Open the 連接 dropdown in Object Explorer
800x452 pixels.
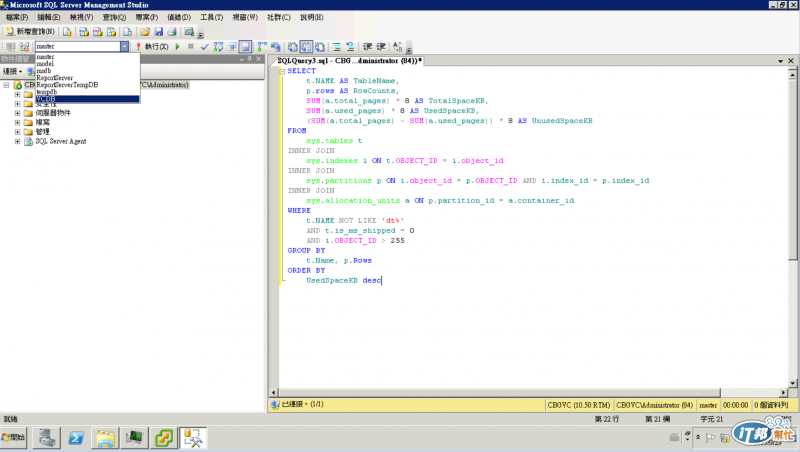[x=13, y=71]
